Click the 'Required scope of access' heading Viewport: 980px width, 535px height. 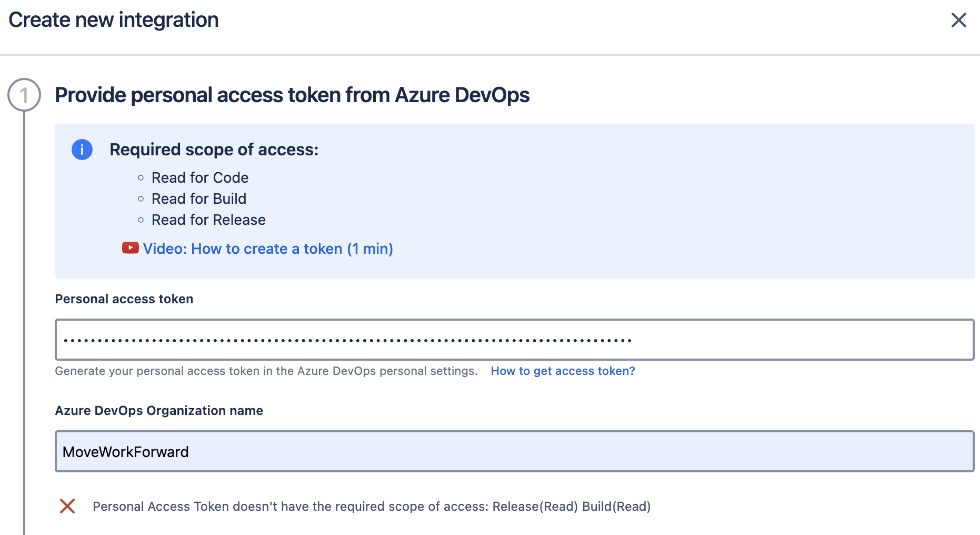pyautogui.click(x=214, y=150)
